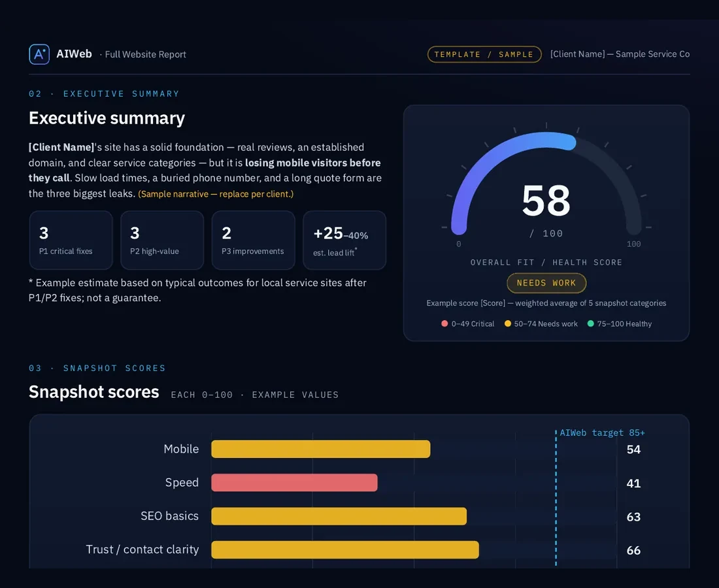The image size is (719, 588).
Task: Click the '02 · EXECUTIVE SUMMARY' section label
Action: point(104,94)
